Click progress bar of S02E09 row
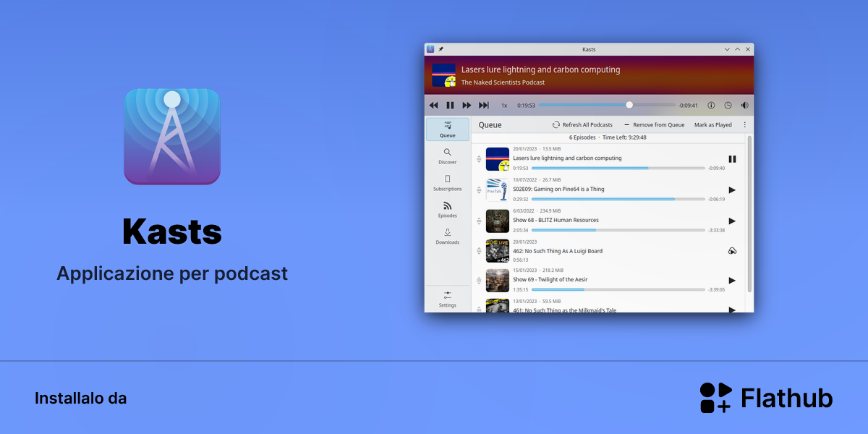868x434 pixels. [x=618, y=199]
